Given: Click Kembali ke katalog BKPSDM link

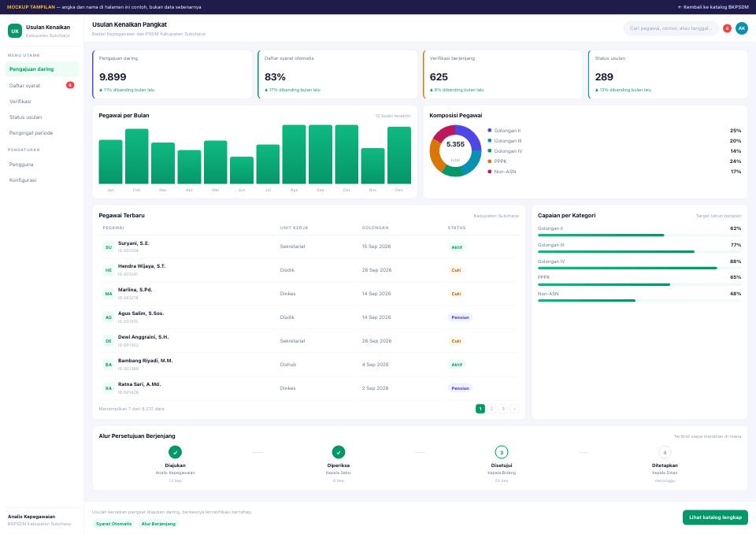Looking at the screenshot, I should pos(713,7).
